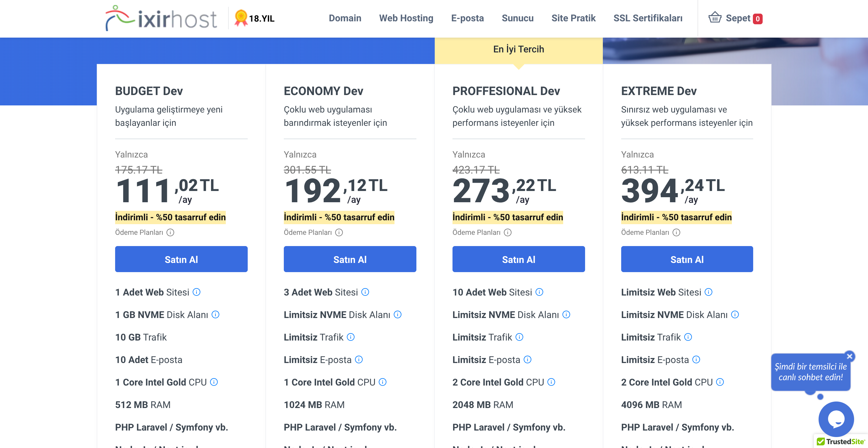This screenshot has width=868, height=448.
Task: Click info icon beside EXTREME Limitsiz E-posta
Action: (x=696, y=359)
